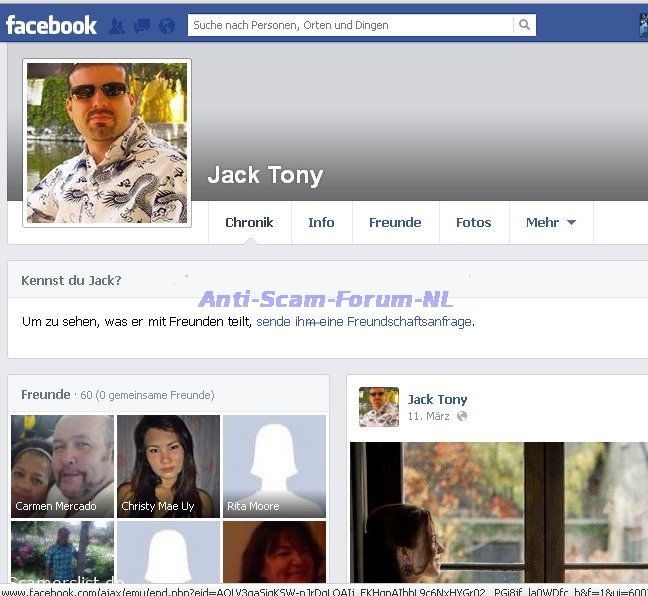The width and height of the screenshot is (648, 596).
Task: Open the messages icon
Action: (x=142, y=26)
